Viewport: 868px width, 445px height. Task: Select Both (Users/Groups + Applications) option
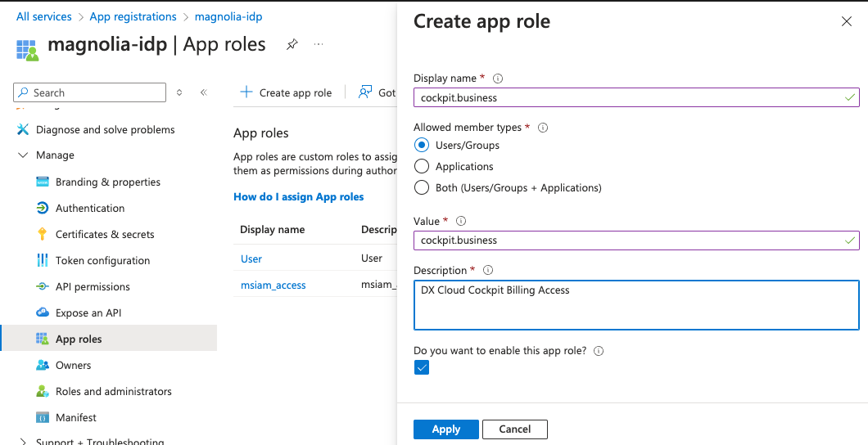[421, 187]
